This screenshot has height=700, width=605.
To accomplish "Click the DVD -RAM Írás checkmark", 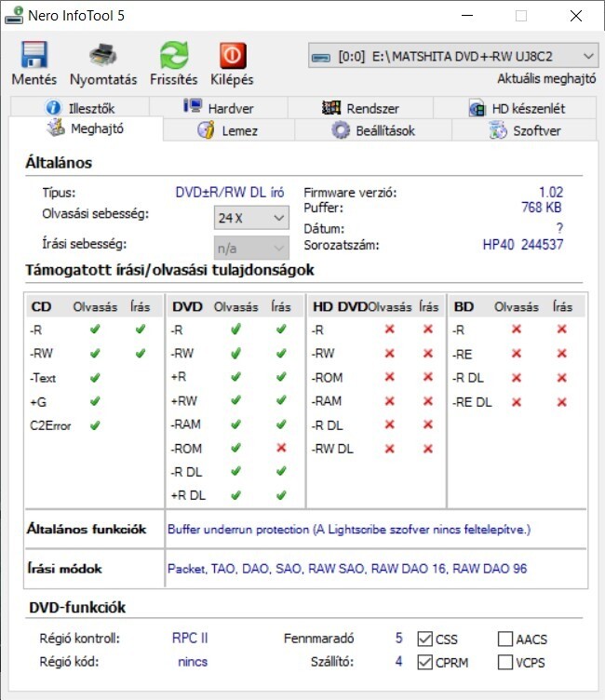I will (281, 424).
